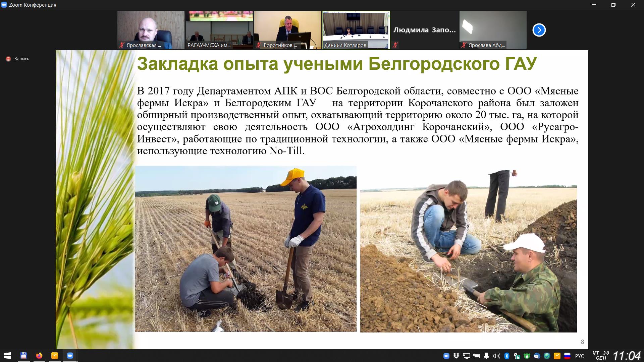This screenshot has width=644, height=362.
Task: Open the volume control in system tray
Action: pyautogui.click(x=497, y=356)
